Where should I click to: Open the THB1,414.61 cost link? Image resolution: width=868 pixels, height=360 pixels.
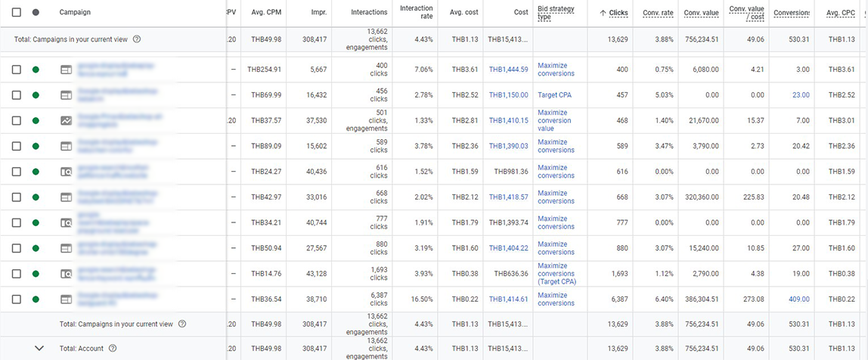[508, 299]
